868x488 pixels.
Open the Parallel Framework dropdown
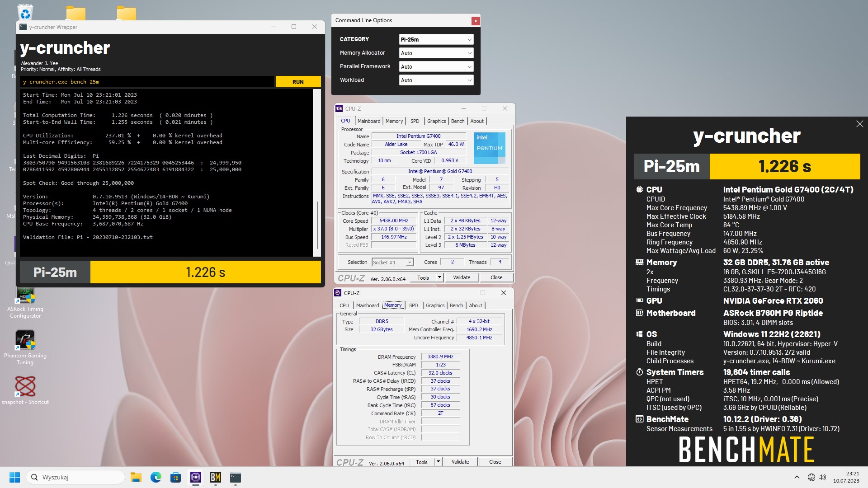point(436,66)
